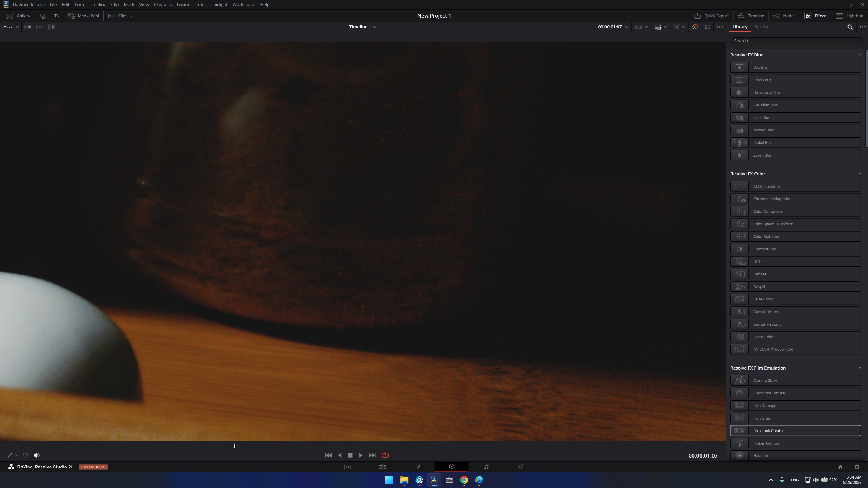The image size is (868, 488).
Task: Toggle the Timeline panel button
Action: (751, 16)
